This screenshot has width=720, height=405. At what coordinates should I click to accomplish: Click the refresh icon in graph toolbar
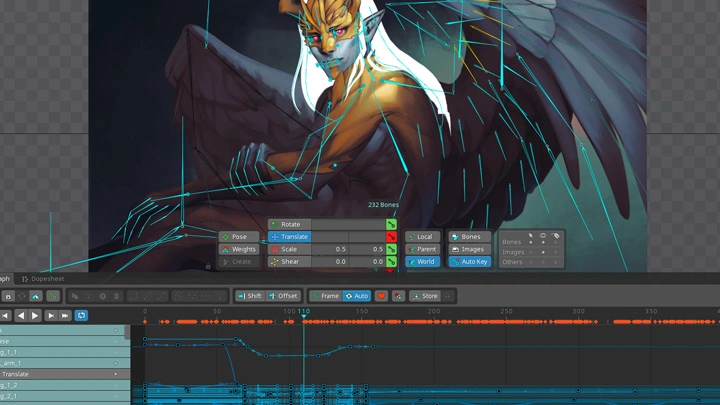[x=22, y=296]
